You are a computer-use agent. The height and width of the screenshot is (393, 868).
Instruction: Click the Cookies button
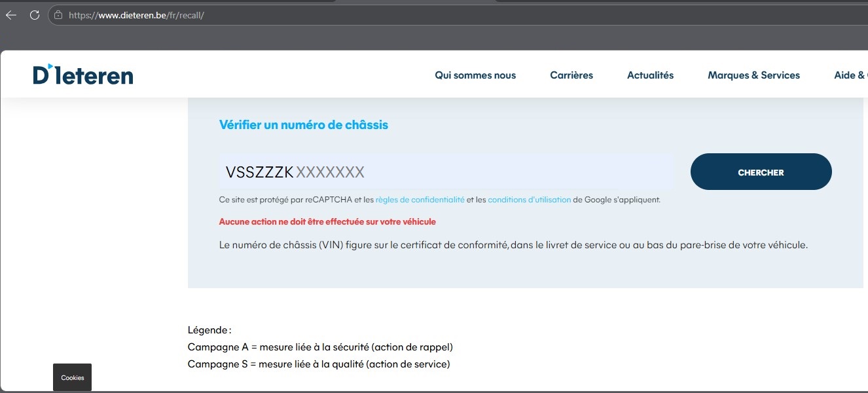pos(72,377)
